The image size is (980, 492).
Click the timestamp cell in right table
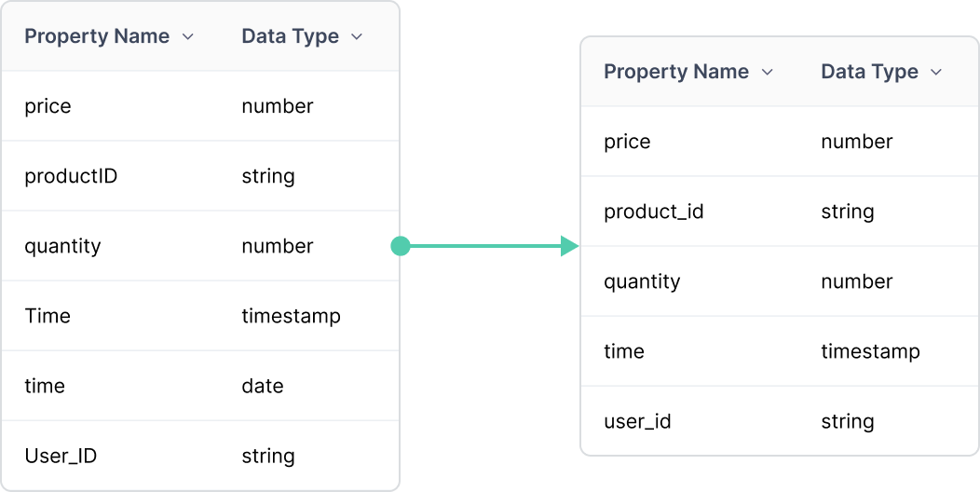[x=870, y=351]
